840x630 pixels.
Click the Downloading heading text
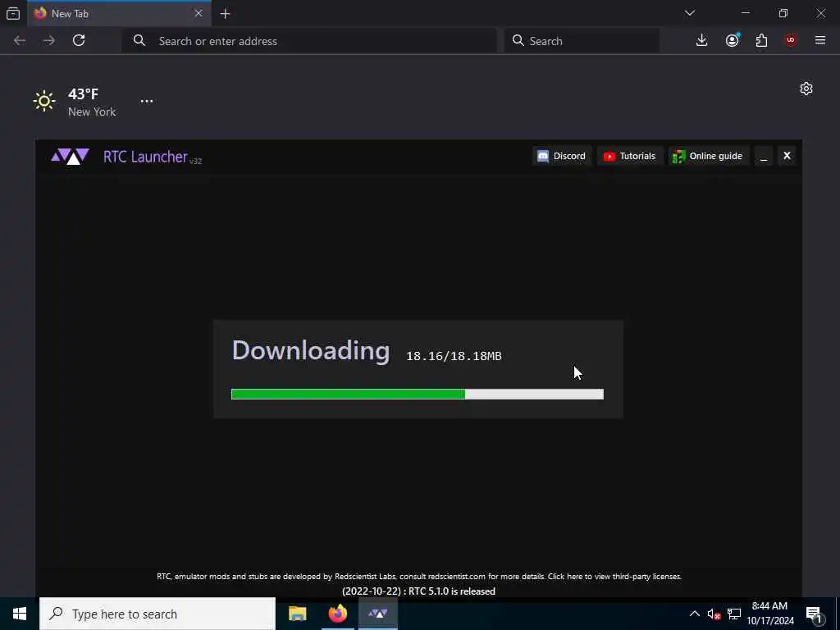pyautogui.click(x=311, y=351)
